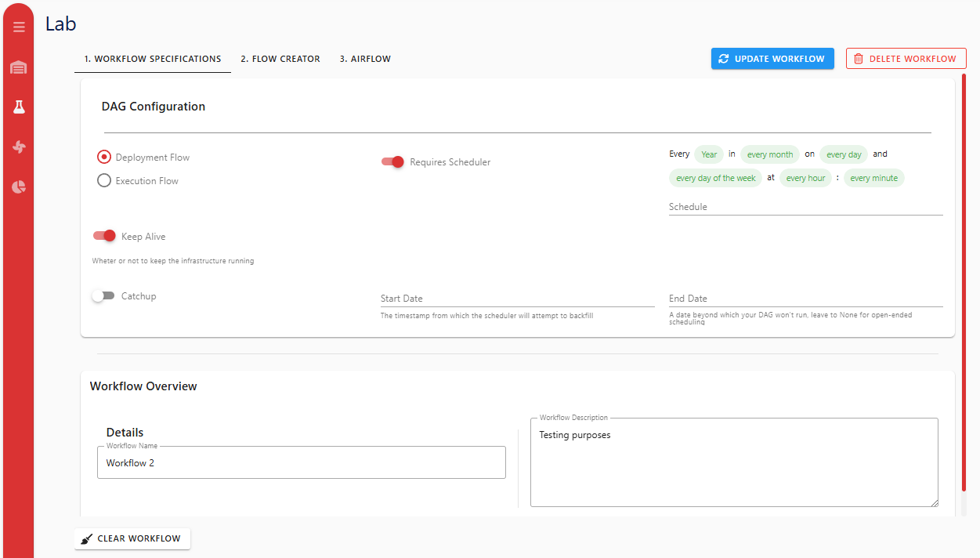Open the 'every minute' schedule selector
980x558 pixels.
873,178
